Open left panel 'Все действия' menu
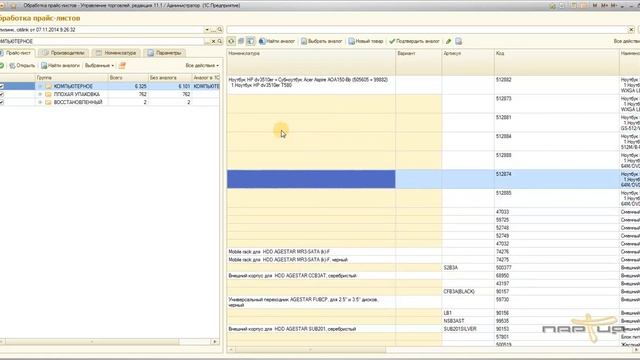Image resolution: width=640 pixels, height=360 pixels. pos(202,65)
